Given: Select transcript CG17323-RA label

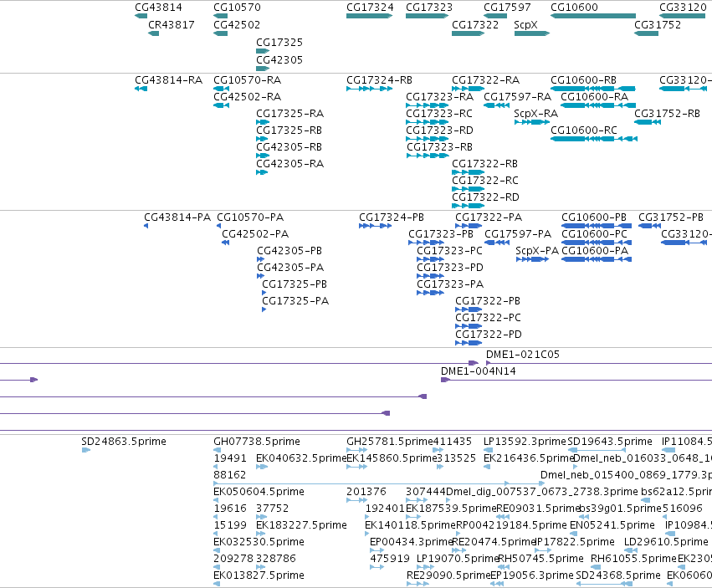Looking at the screenshot, I should [x=439, y=97].
